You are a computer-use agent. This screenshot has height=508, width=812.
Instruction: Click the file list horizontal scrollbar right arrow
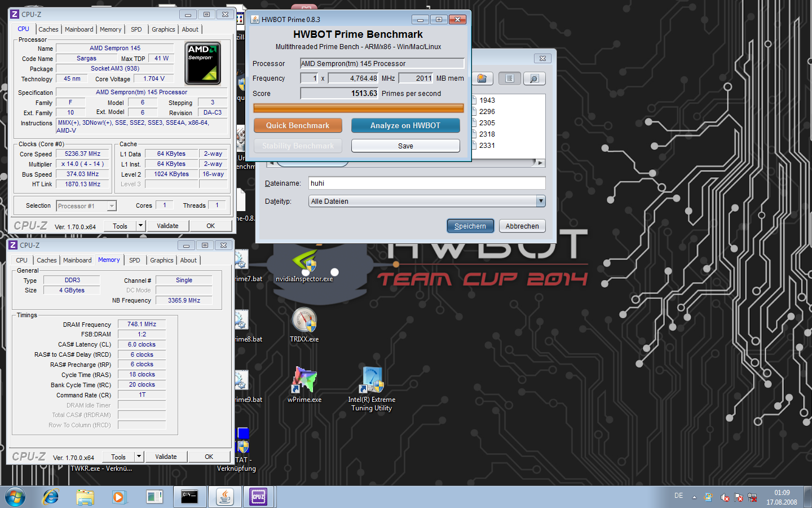[x=540, y=163]
